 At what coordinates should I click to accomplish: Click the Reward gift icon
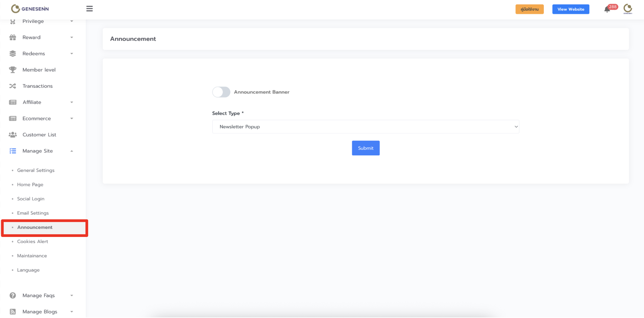[13, 38]
